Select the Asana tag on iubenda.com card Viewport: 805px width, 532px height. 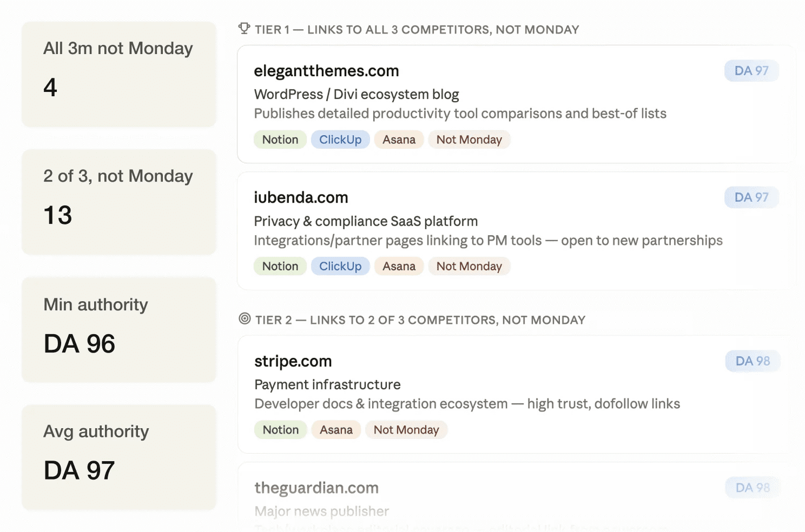(x=399, y=266)
